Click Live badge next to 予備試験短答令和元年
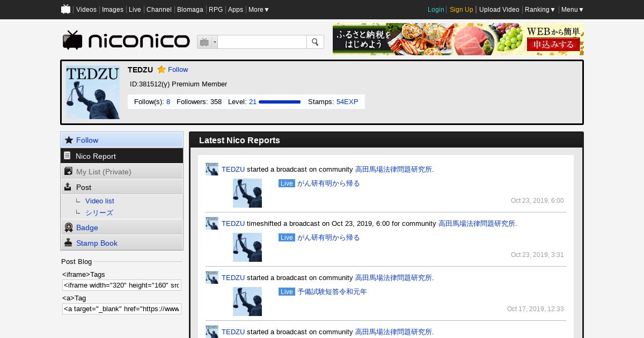 [287, 292]
